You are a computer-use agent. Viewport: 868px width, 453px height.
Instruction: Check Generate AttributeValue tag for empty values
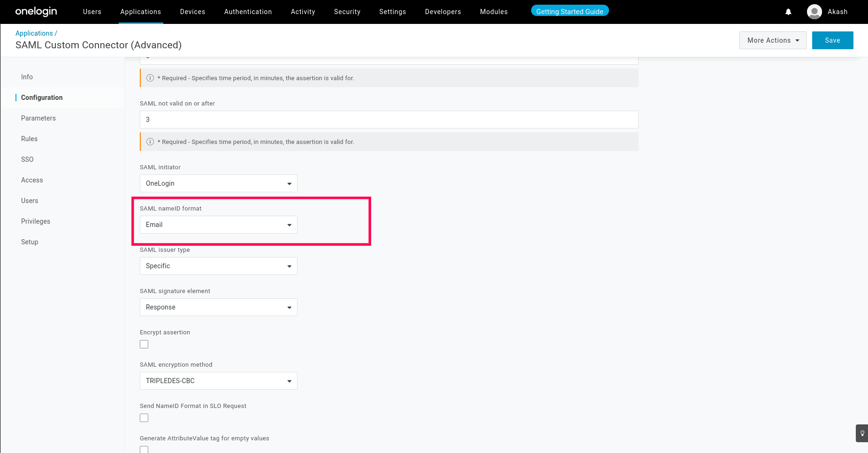[144, 449]
